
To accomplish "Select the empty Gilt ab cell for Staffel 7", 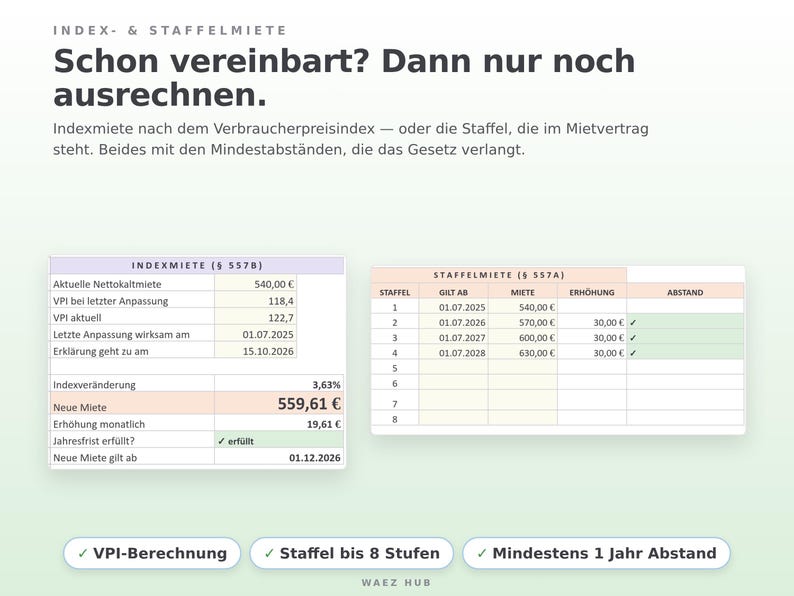I will (x=454, y=401).
